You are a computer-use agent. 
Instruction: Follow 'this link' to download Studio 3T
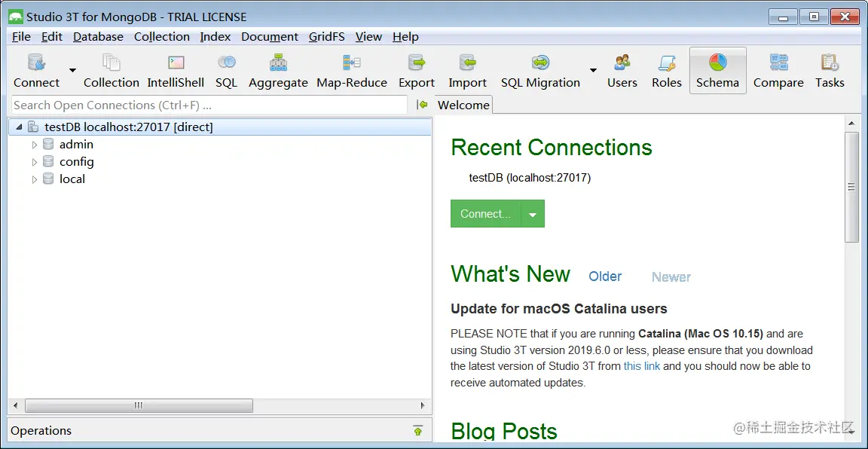[642, 366]
